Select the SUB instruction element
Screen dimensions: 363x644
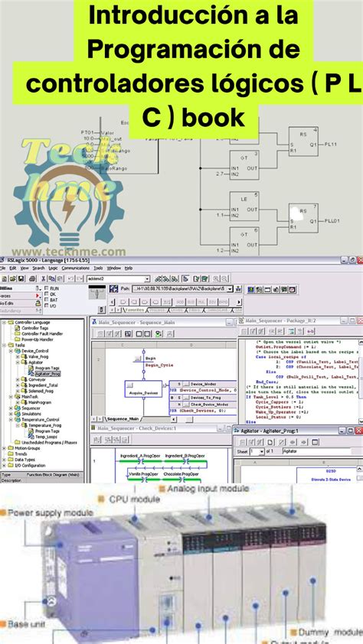191,302
